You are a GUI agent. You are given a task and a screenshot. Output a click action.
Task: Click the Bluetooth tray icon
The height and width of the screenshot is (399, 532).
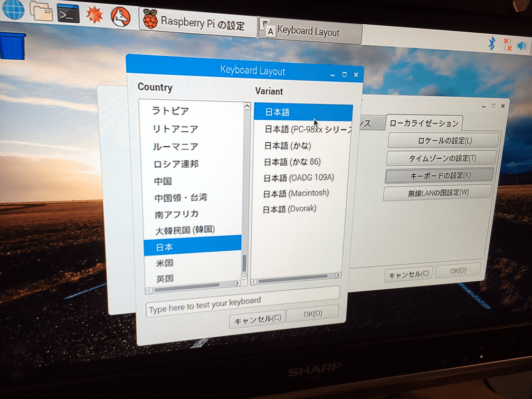(492, 43)
